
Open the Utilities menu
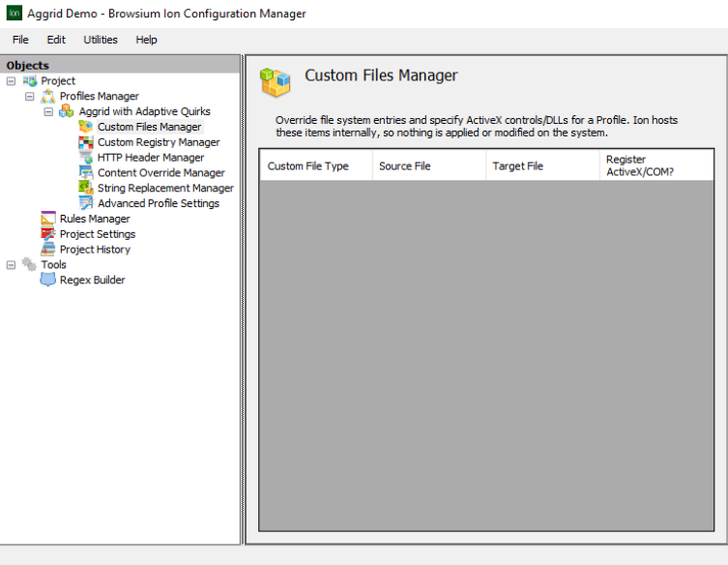[x=101, y=40]
